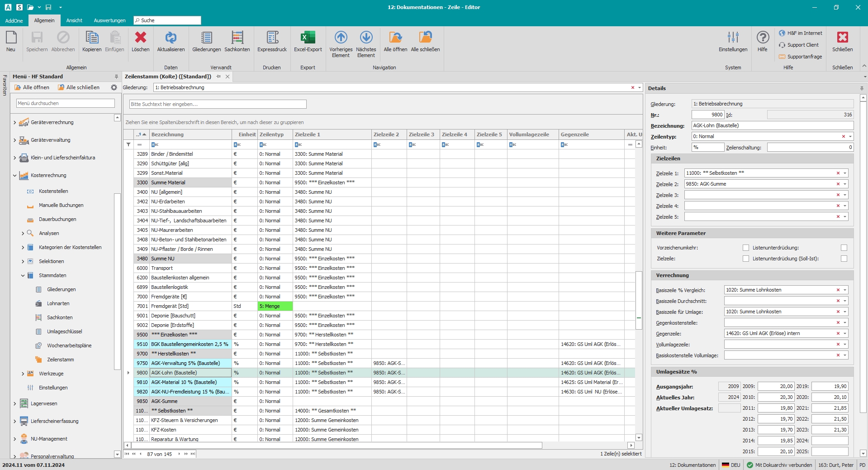
Task: Click the Aktualisieren refresh icon
Action: point(171,38)
